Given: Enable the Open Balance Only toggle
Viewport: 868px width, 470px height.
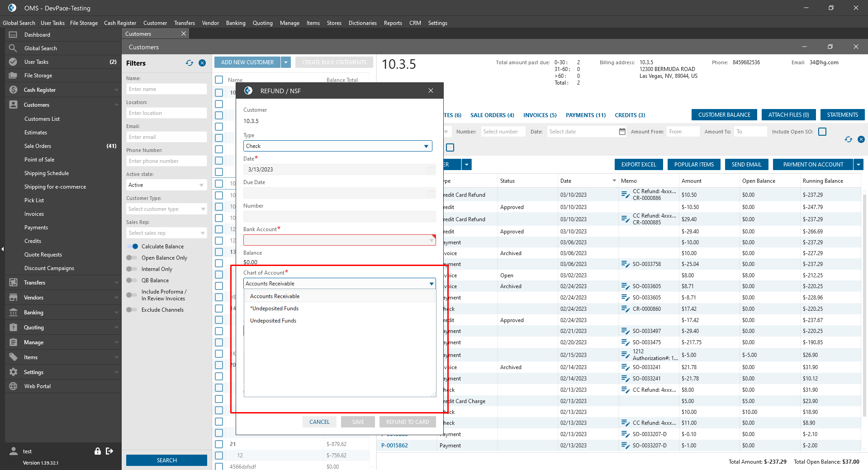Looking at the screenshot, I should (x=132, y=258).
